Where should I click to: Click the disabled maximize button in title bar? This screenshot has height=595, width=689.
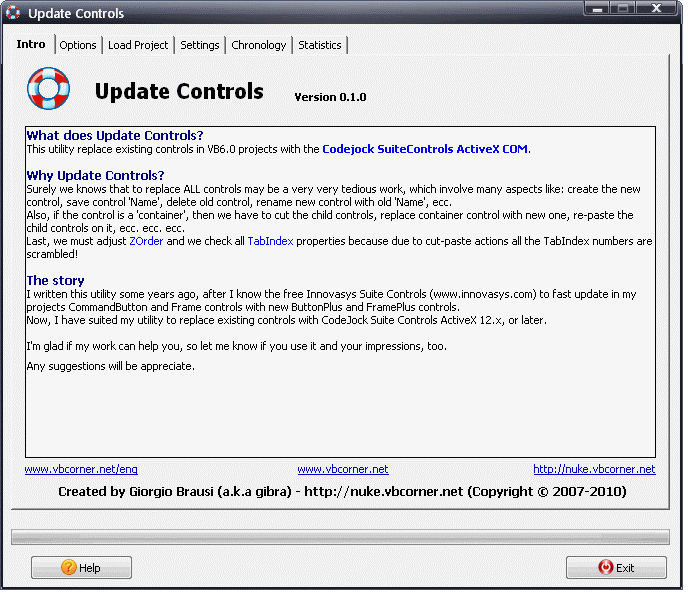tap(623, 8)
